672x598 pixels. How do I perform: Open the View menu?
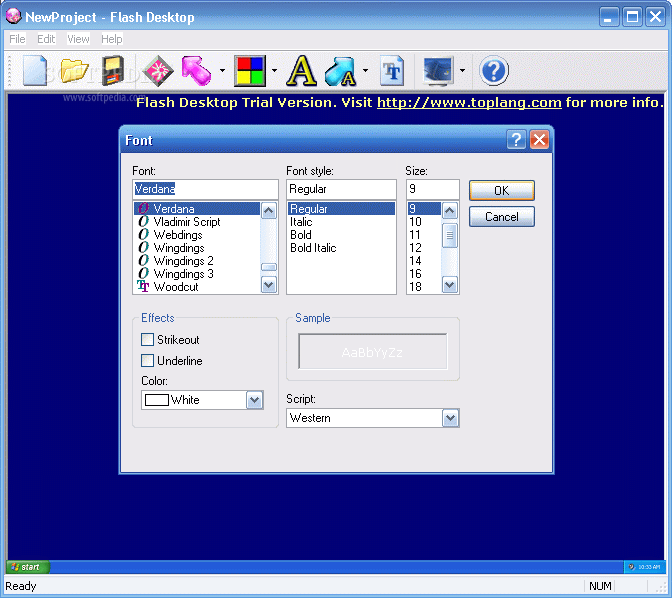[x=78, y=39]
